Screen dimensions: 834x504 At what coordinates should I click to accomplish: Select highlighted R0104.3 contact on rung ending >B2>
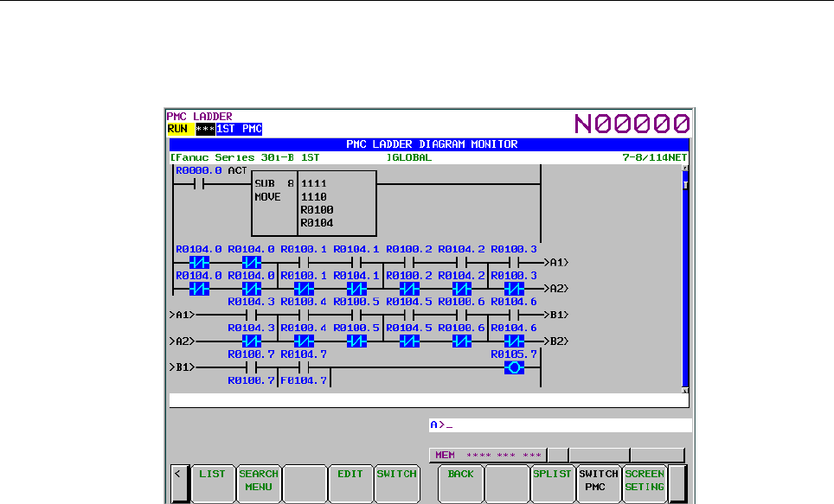(x=251, y=341)
